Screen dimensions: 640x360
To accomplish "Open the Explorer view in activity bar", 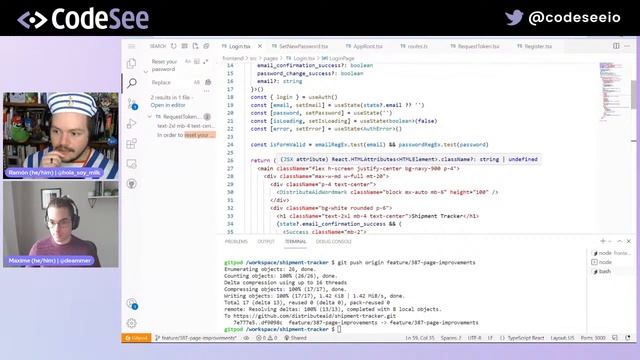I will [x=131, y=63].
